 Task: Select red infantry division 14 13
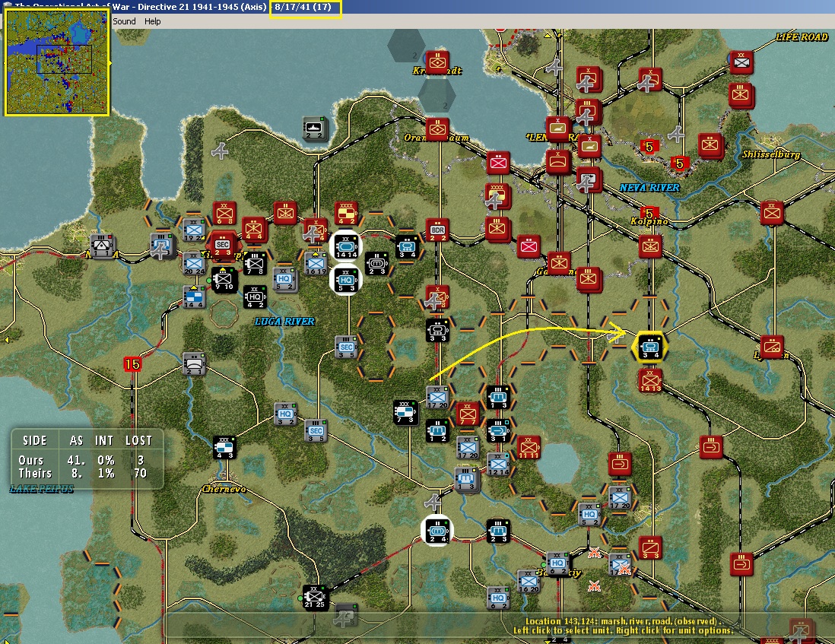(x=649, y=380)
